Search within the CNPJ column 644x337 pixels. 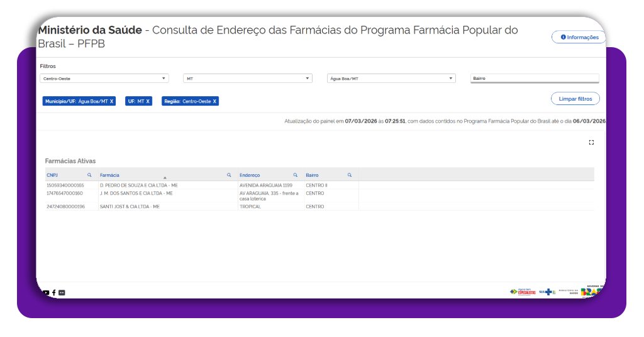[89, 175]
